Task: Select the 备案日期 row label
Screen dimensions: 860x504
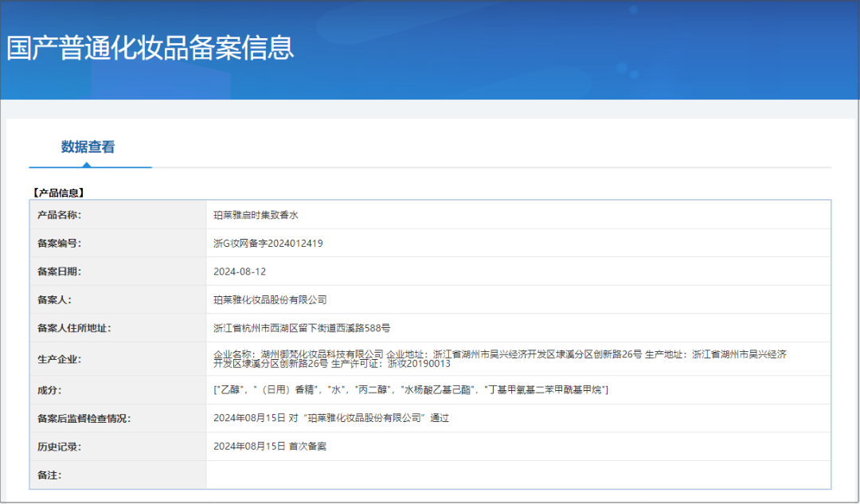Action: (60, 272)
